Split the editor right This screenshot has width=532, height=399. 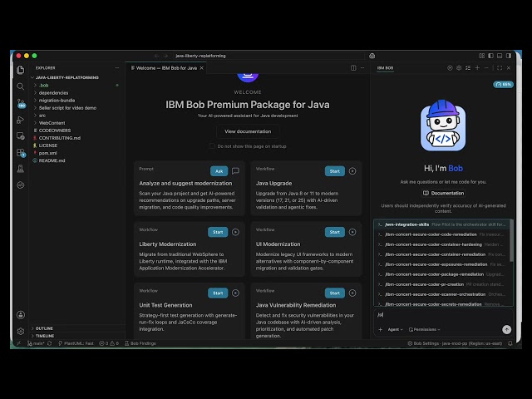pos(353,68)
